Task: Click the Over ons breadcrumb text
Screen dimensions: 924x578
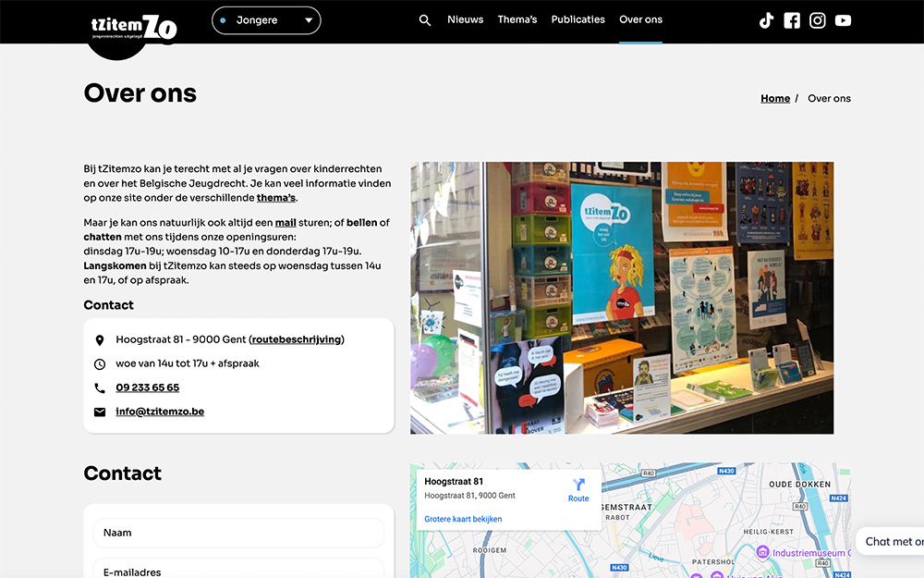Action: 829,99
